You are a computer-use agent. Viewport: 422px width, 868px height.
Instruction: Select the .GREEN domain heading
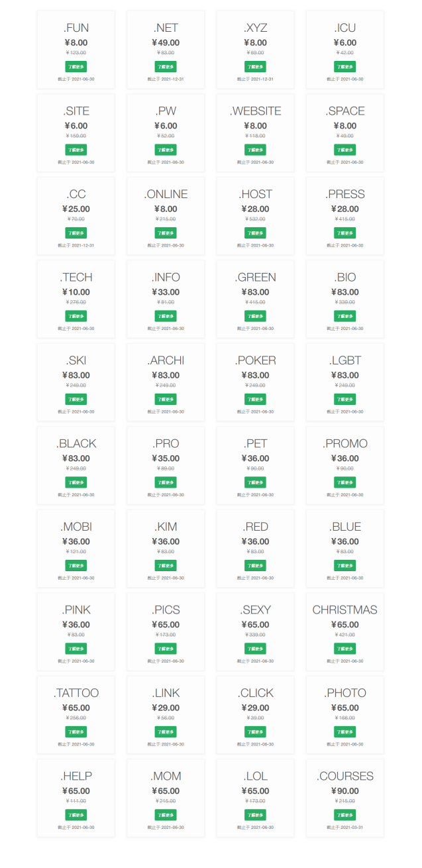coord(255,277)
